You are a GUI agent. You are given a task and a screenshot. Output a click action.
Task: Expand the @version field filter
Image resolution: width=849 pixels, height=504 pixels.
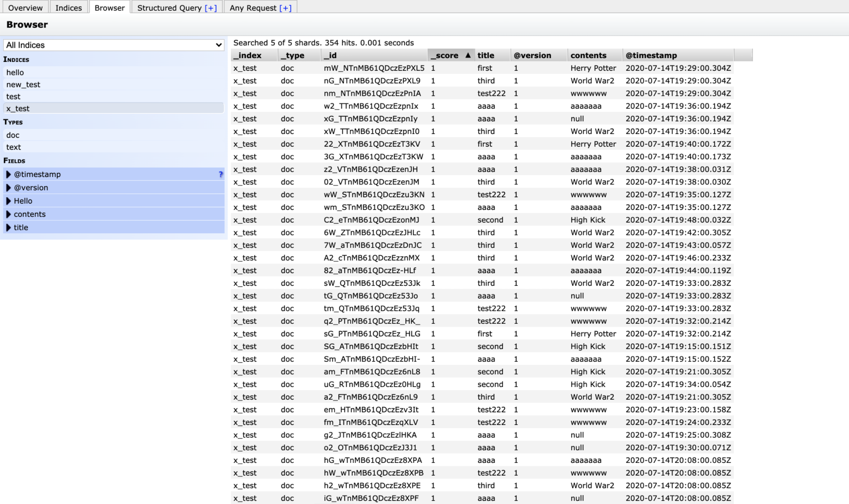pos(8,188)
